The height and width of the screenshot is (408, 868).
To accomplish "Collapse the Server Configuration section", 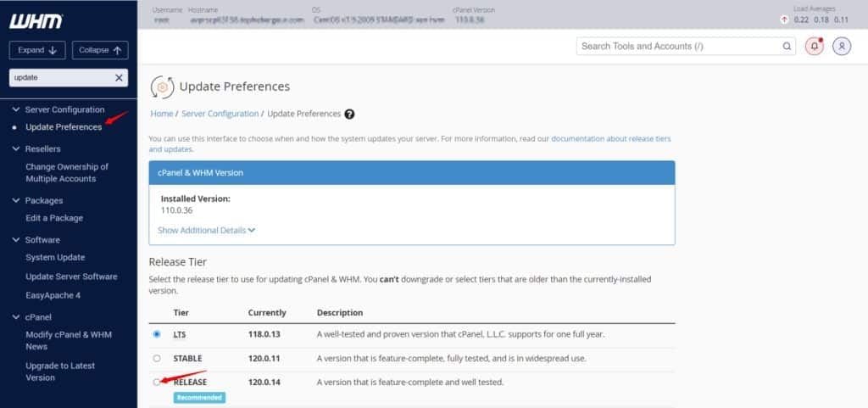I will pos(16,109).
